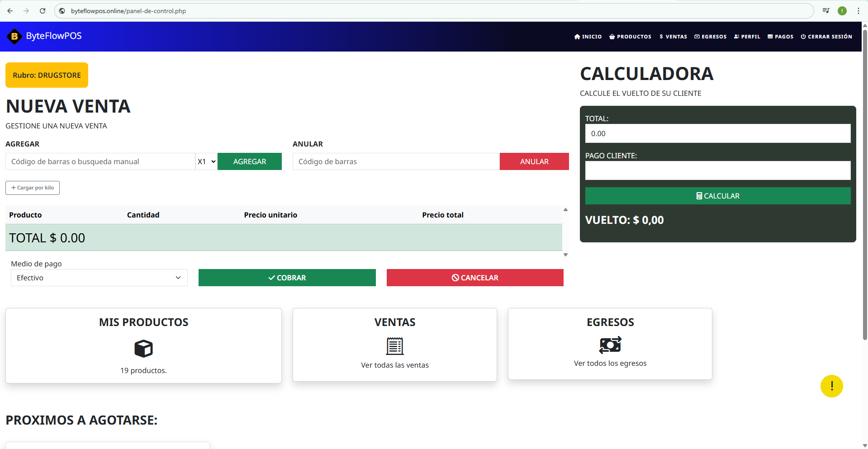Open Egresos from the top navigation
This screenshot has width=868, height=449.
tap(710, 37)
